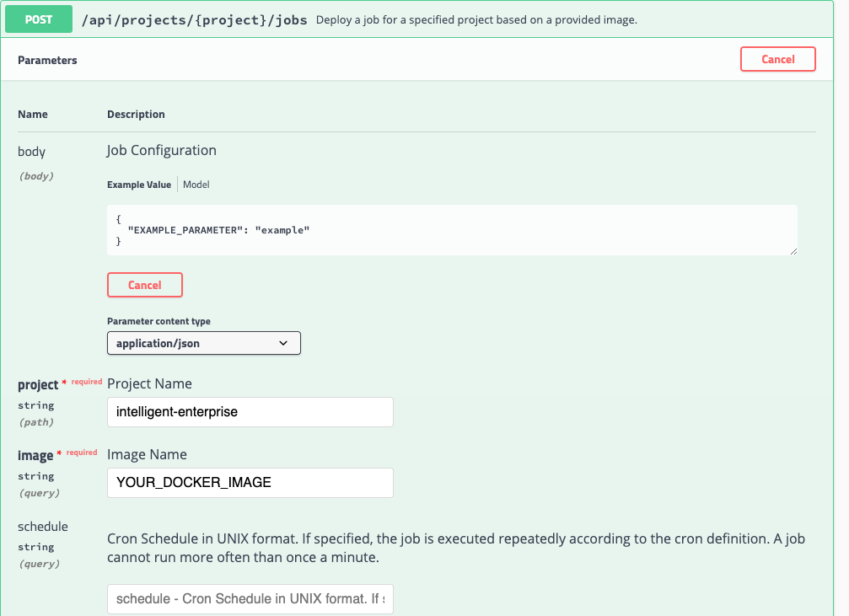849x616 pixels.
Task: Click the body text area resize handle
Action: click(793, 250)
